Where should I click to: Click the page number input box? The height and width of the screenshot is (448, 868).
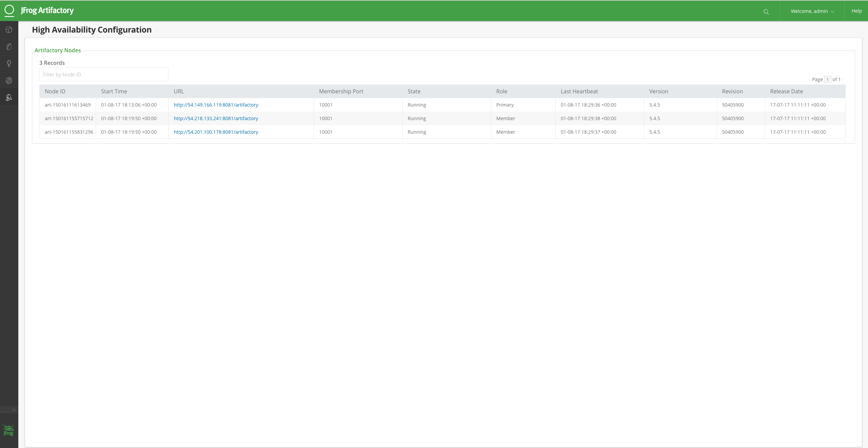click(827, 79)
